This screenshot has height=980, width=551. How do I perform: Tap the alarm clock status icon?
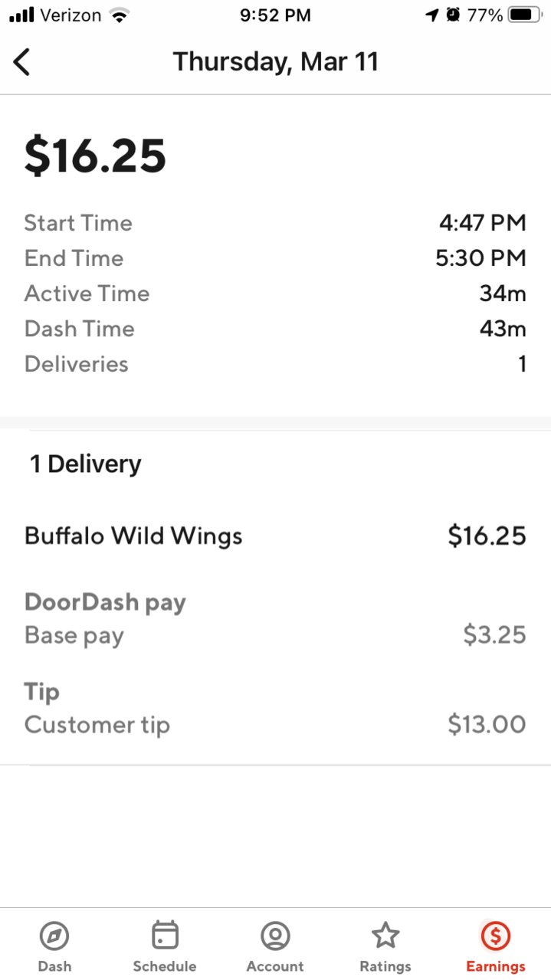[453, 15]
